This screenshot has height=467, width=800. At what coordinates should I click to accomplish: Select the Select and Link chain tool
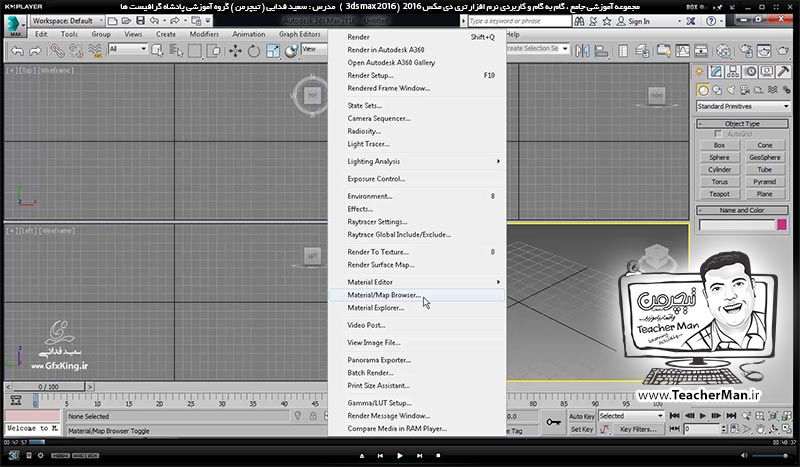57,51
